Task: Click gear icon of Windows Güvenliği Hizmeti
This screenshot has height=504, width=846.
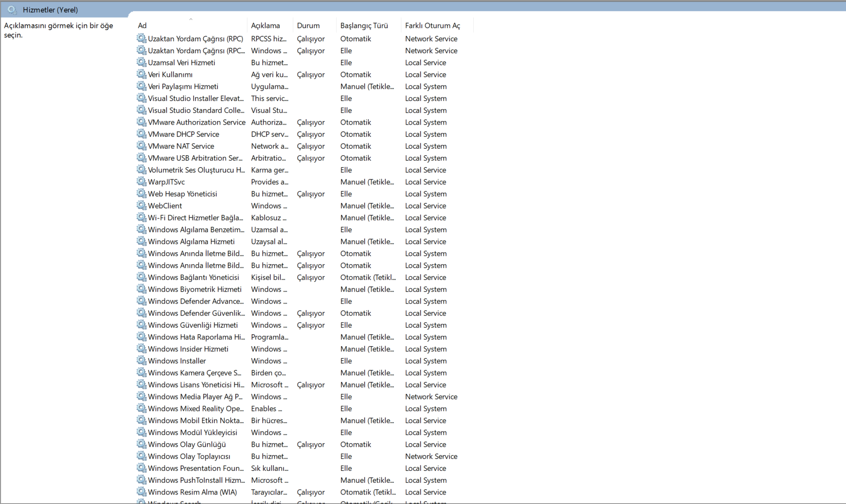Action: click(x=141, y=325)
